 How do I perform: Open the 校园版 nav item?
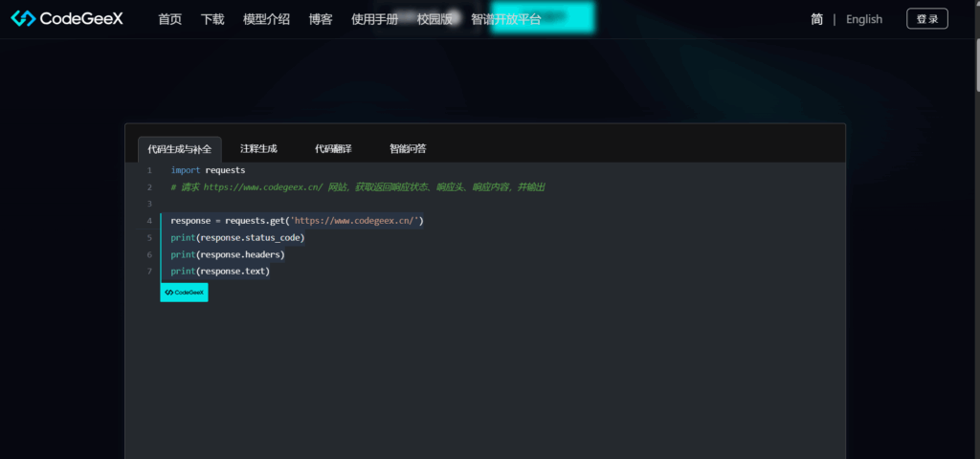pos(434,19)
